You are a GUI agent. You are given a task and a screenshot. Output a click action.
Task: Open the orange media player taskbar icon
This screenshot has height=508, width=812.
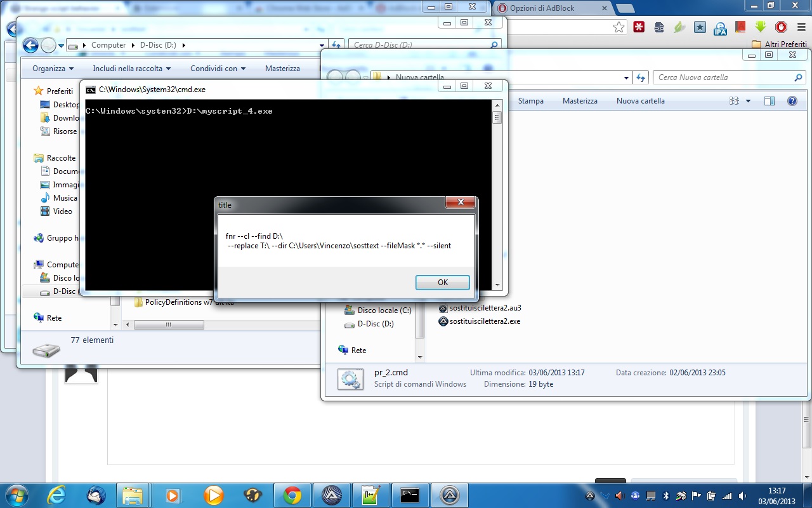point(214,495)
